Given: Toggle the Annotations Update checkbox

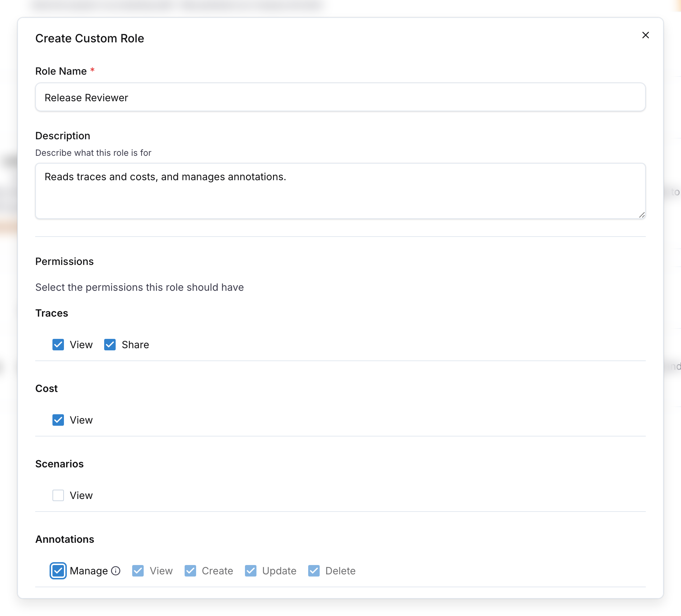Looking at the screenshot, I should [251, 571].
